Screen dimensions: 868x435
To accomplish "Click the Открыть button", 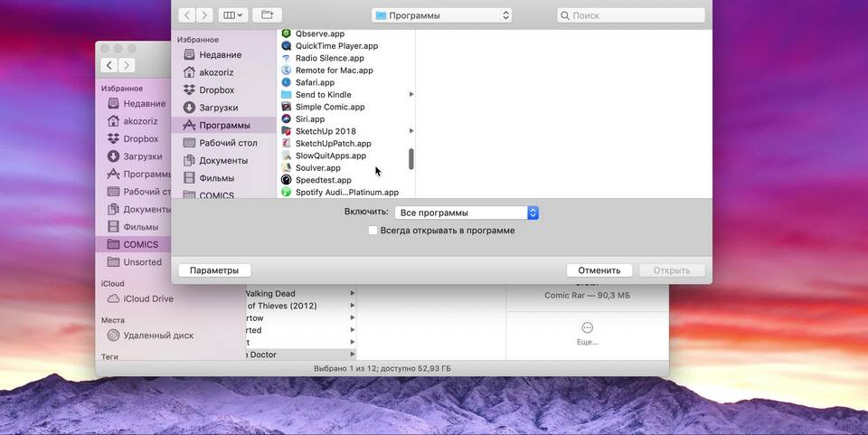I will (672, 270).
